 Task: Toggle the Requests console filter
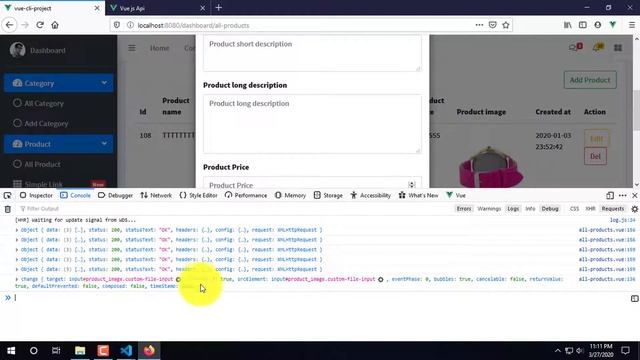point(613,209)
